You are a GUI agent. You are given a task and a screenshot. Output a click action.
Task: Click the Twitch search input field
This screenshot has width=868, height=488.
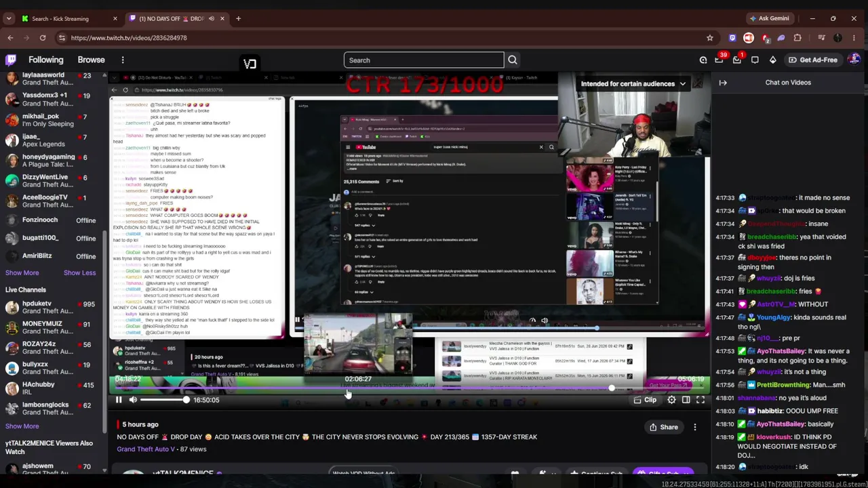click(424, 60)
